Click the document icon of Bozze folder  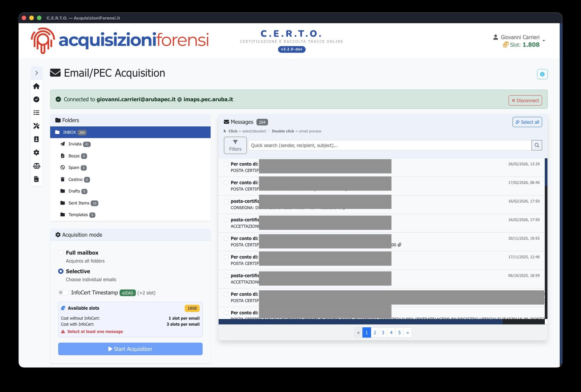pyautogui.click(x=62, y=156)
